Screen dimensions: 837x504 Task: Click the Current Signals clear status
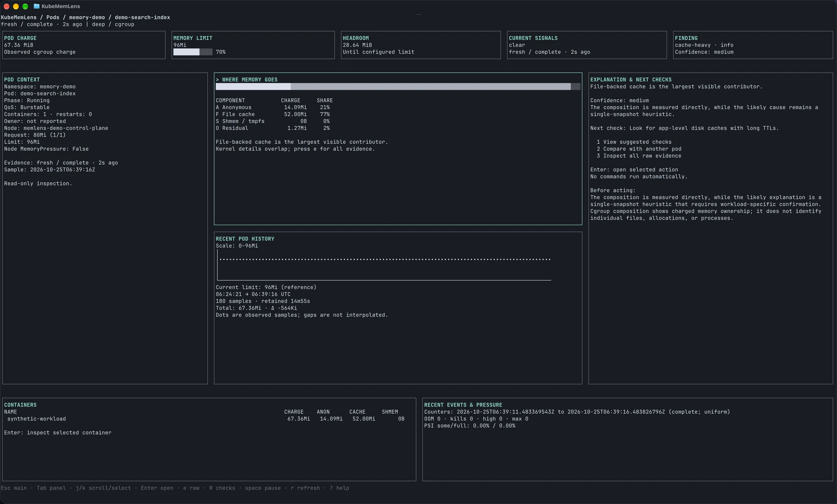[517, 45]
